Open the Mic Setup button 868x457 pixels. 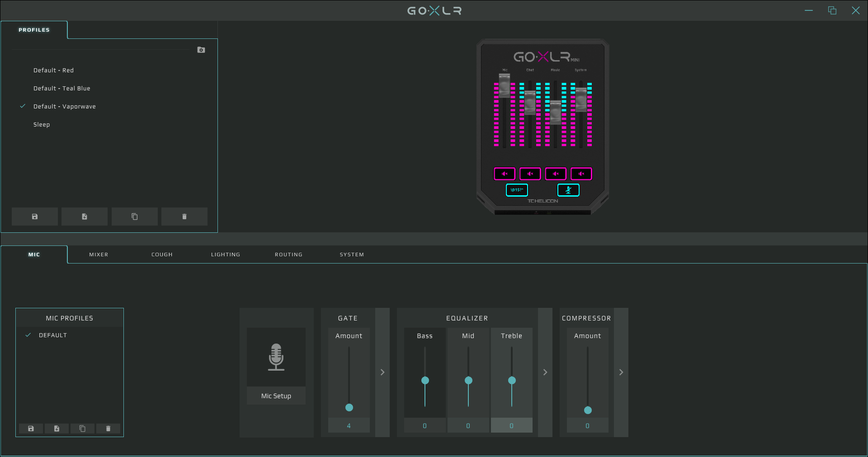[x=276, y=396]
